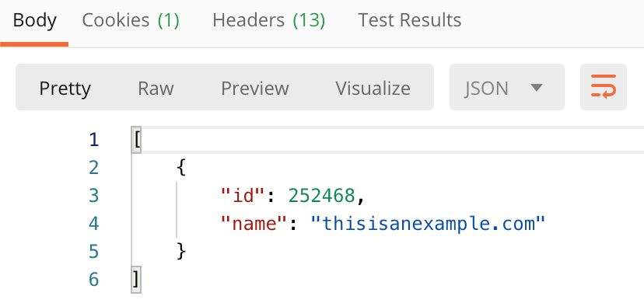This screenshot has height=303, width=644.
Task: Click line number 6 in the gutter
Action: (x=94, y=280)
